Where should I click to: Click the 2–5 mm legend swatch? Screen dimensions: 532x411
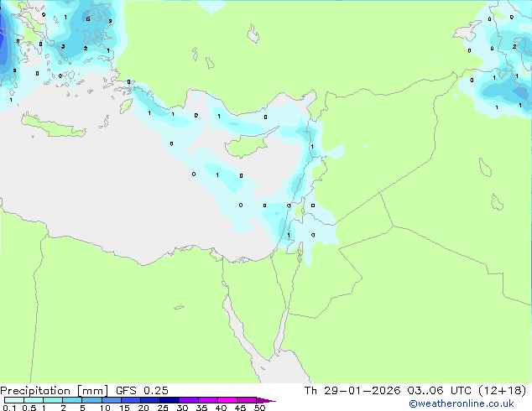tap(72, 400)
